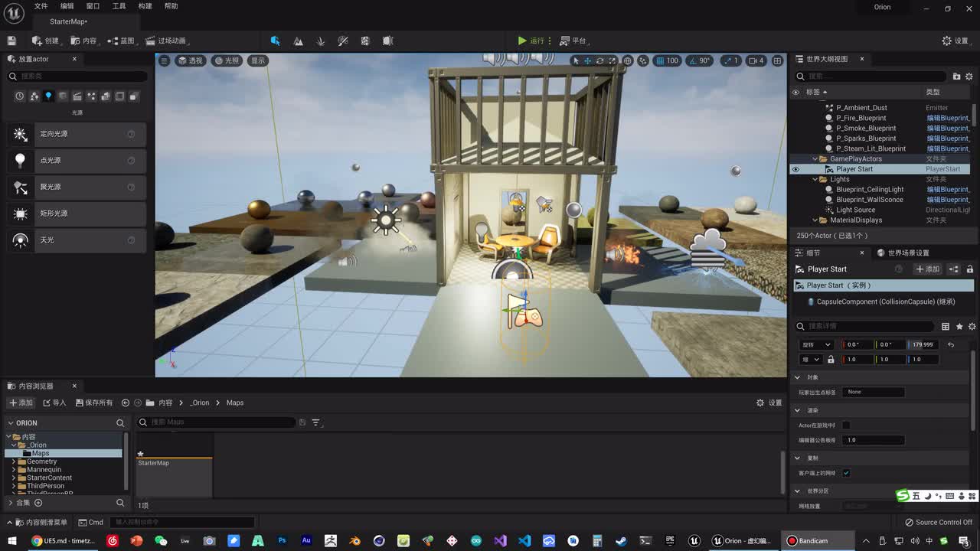This screenshot has height=551, width=980.
Task: Click the StarterMap asset thumbnail
Action: (x=174, y=465)
